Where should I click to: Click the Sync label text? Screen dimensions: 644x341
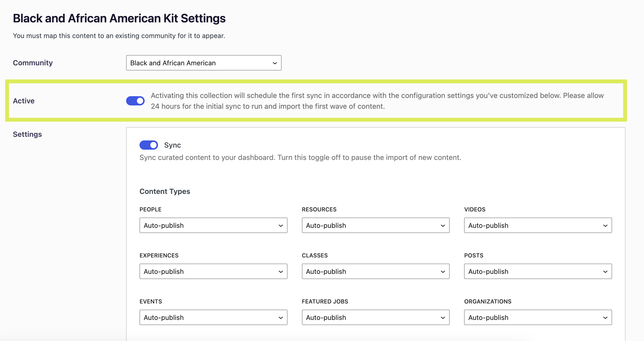[172, 145]
